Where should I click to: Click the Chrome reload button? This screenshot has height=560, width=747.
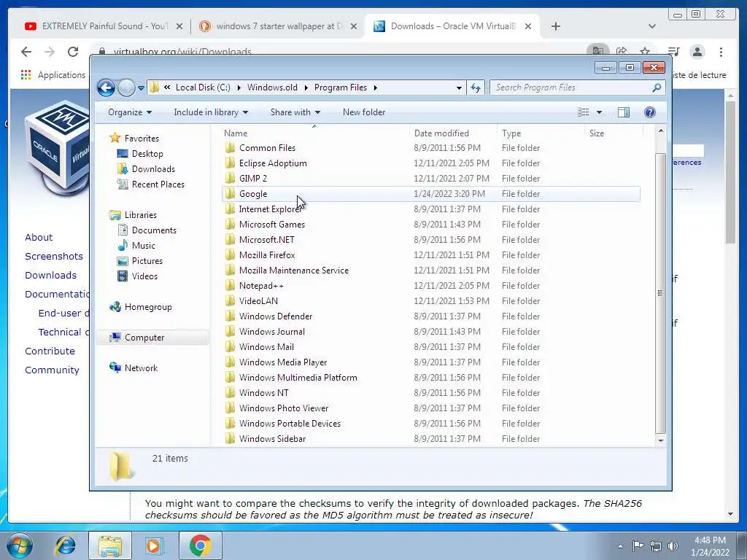[x=73, y=52]
